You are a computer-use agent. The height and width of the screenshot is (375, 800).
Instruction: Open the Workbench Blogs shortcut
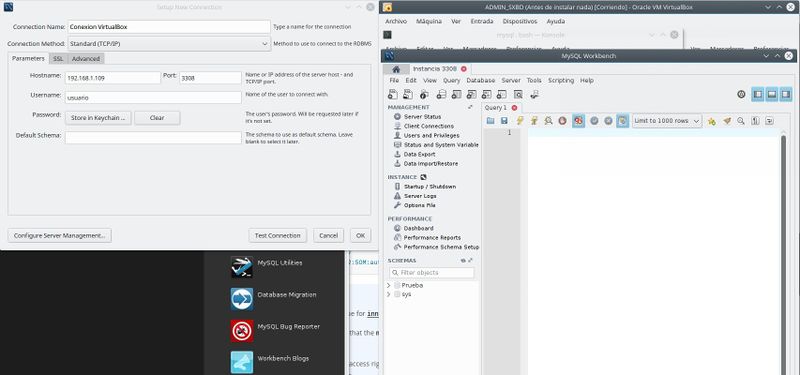point(242,362)
